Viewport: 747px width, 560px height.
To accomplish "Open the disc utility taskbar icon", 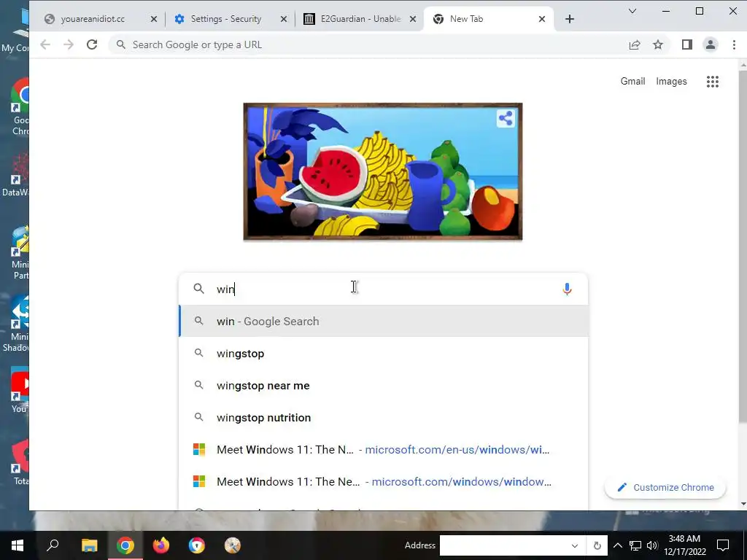I will (233, 545).
